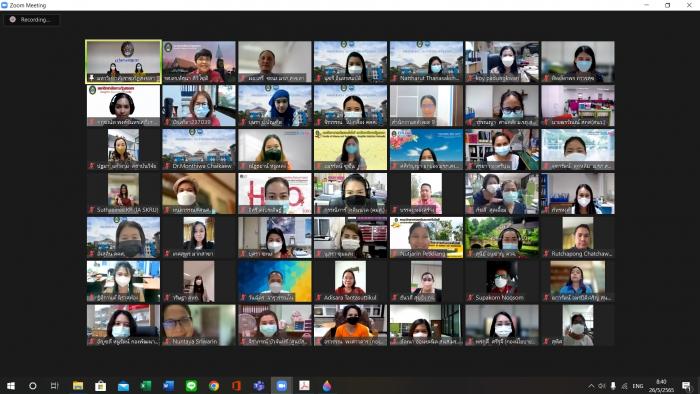Image resolution: width=700 pixels, height=394 pixels.
Task: Open Adobe Acrobat from the taskbar
Action: click(304, 386)
